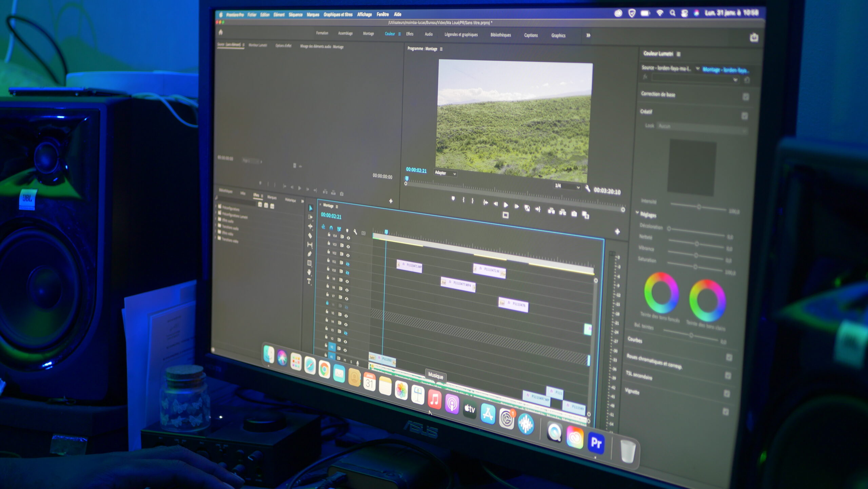This screenshot has height=489, width=868.
Task: Click the Home icon in Premiere header
Action: [x=221, y=32]
